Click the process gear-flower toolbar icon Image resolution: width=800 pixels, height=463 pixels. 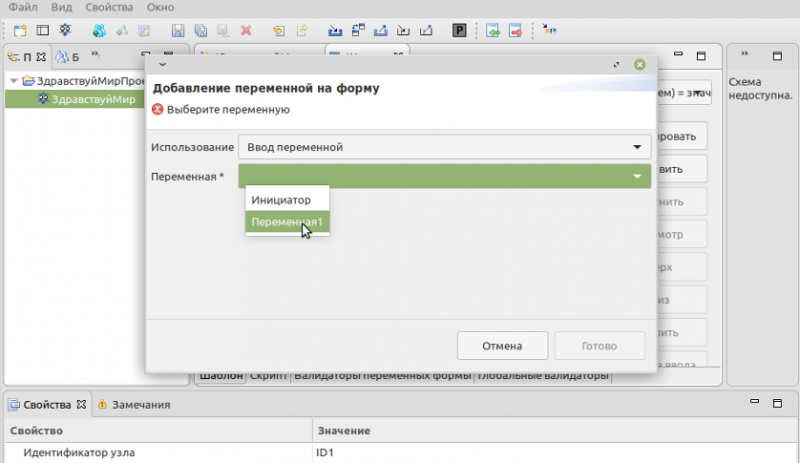pyautogui.click(x=65, y=30)
